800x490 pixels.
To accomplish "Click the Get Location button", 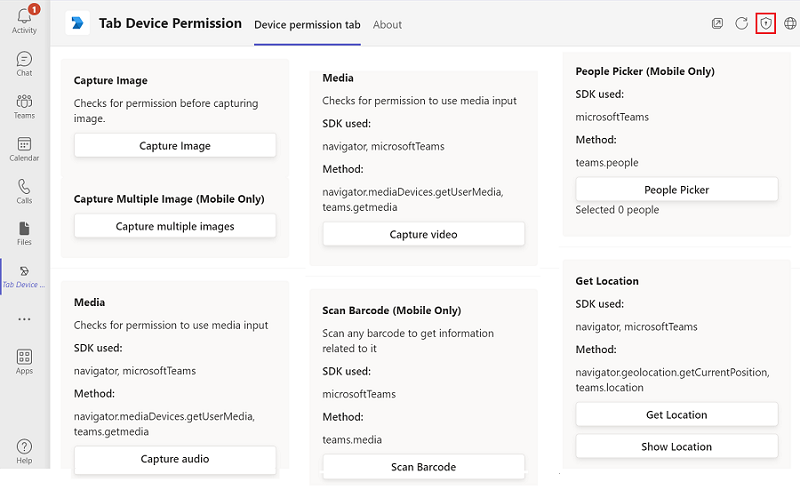I will pos(676,415).
